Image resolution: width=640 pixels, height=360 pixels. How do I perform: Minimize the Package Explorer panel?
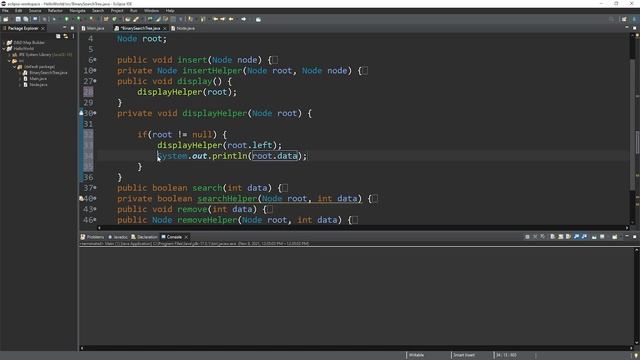point(64,28)
